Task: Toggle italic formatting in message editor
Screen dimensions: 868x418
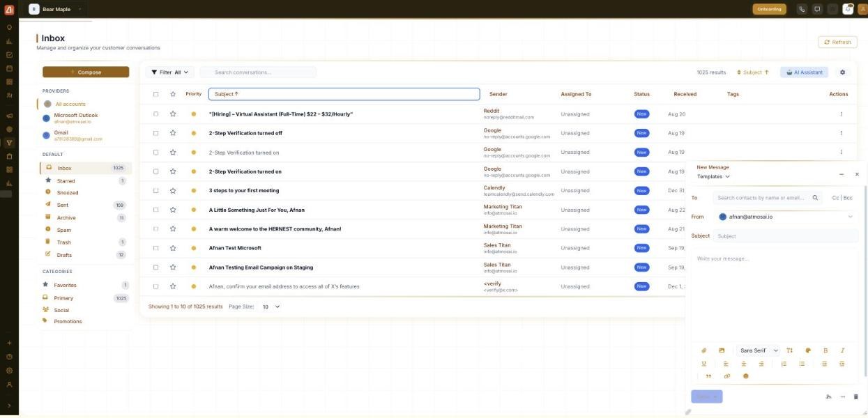Action: point(842,350)
